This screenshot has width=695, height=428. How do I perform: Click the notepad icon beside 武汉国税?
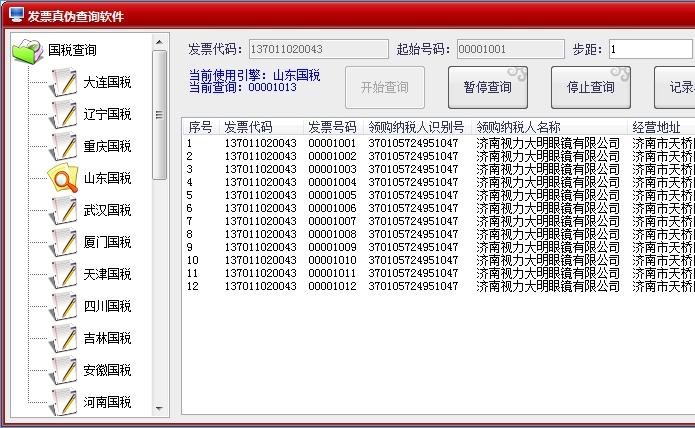(x=63, y=210)
